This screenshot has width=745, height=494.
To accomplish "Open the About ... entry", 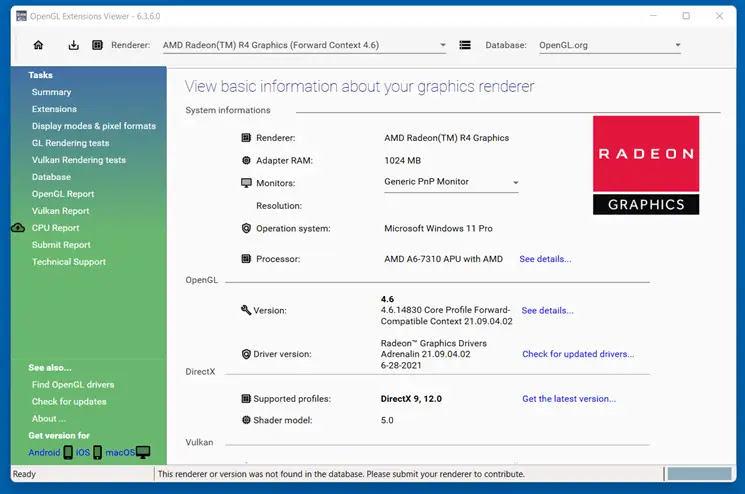I will pos(48,419).
